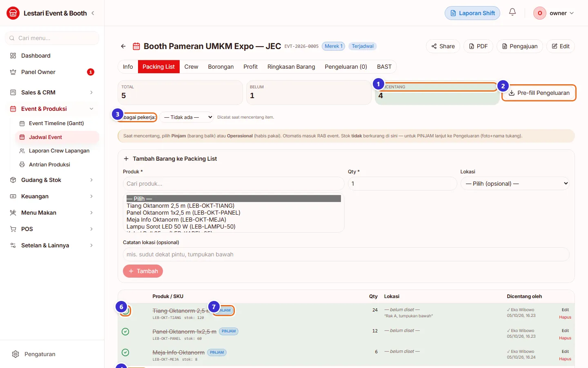Open the Lokasi 'Pilih (opsional)' dropdown

point(515,184)
